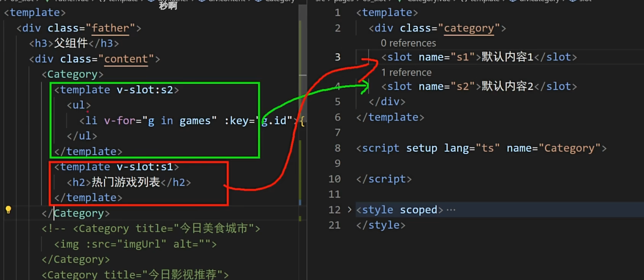644x280 pixels.
Task: Open the "1 reference" CodeLens link
Action: [x=406, y=72]
